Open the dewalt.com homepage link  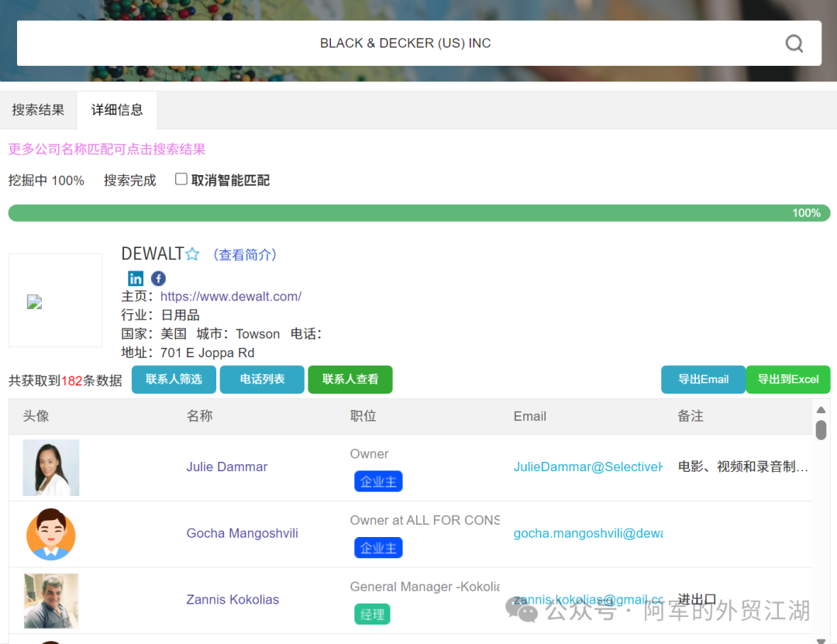coord(231,296)
